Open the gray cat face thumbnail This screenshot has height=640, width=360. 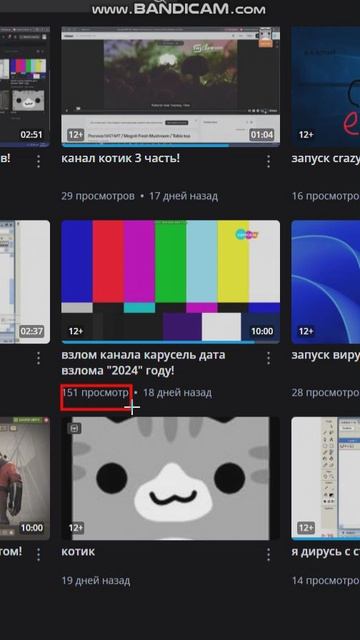[x=171, y=478]
